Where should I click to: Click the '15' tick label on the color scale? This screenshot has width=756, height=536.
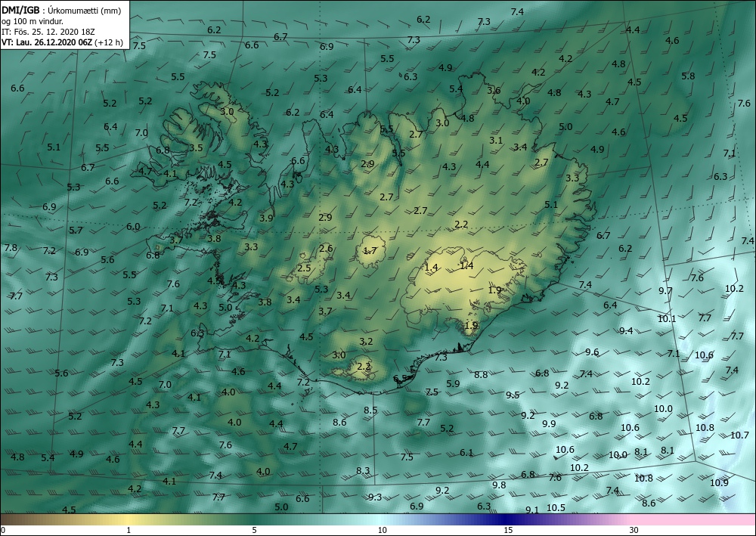[x=508, y=530]
